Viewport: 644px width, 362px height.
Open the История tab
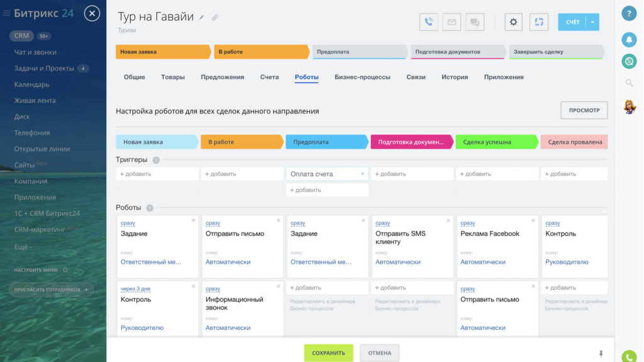pos(454,77)
